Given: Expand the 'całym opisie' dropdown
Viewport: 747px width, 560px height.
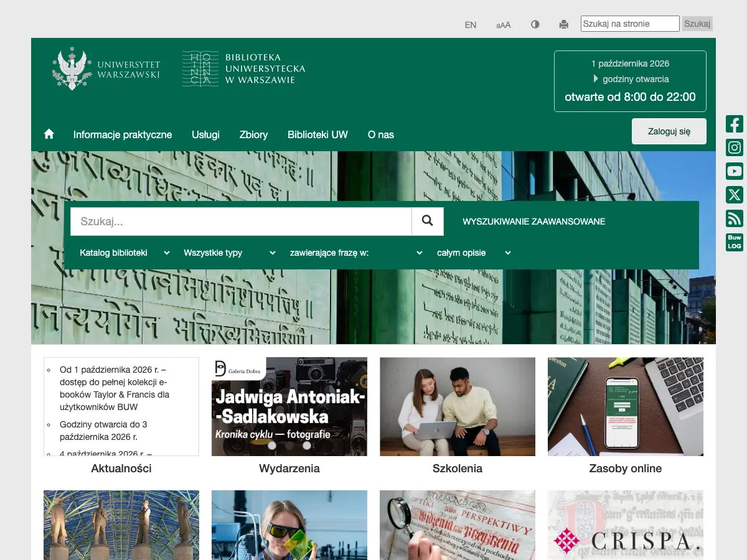Looking at the screenshot, I should click(x=473, y=253).
